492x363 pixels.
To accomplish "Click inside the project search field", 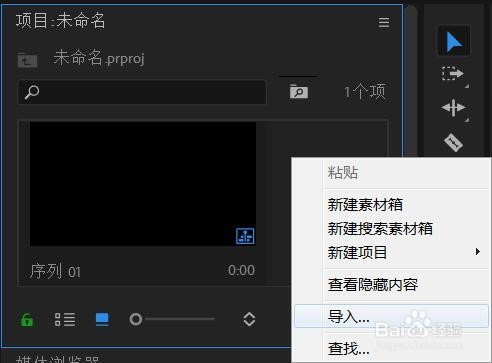I will coord(142,92).
